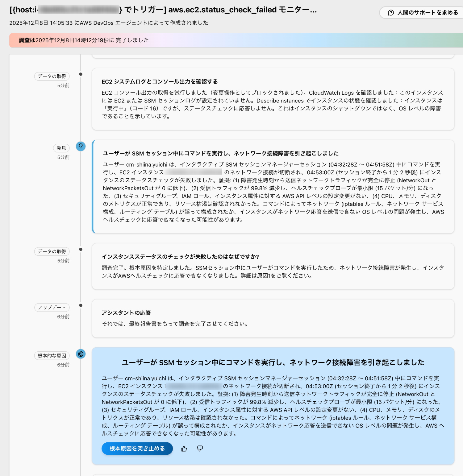
Task: Click timeline dot beside インスタンスステータス card
Action: (81, 249)
